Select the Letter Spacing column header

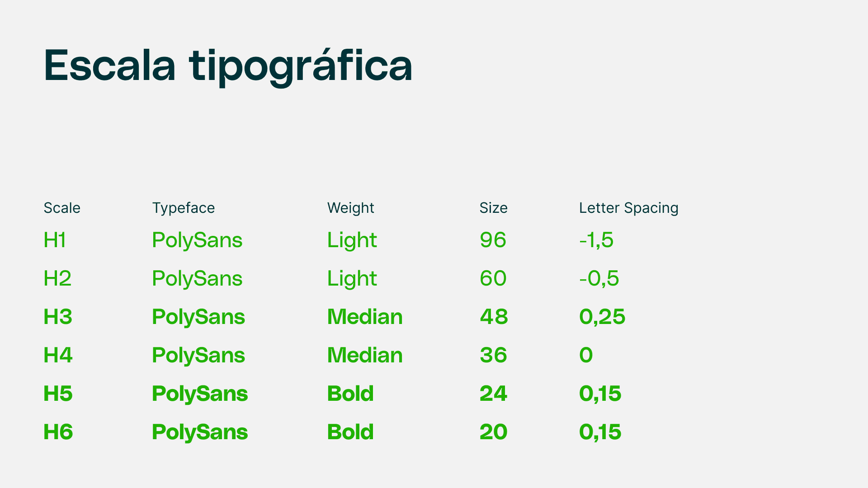(629, 208)
